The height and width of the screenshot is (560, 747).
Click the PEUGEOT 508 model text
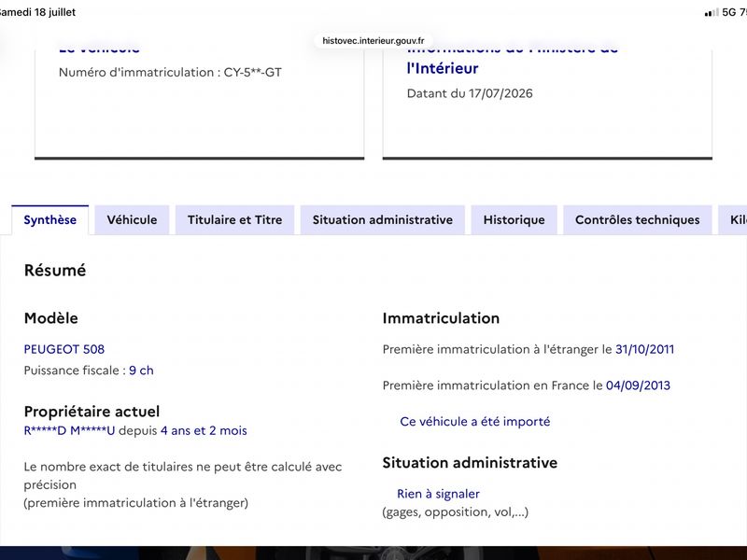64,349
